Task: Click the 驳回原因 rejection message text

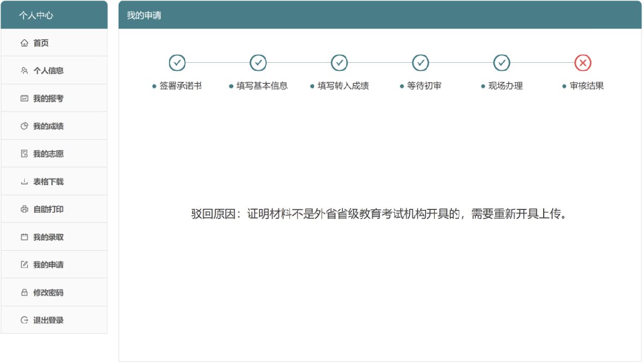Action: pos(379,214)
